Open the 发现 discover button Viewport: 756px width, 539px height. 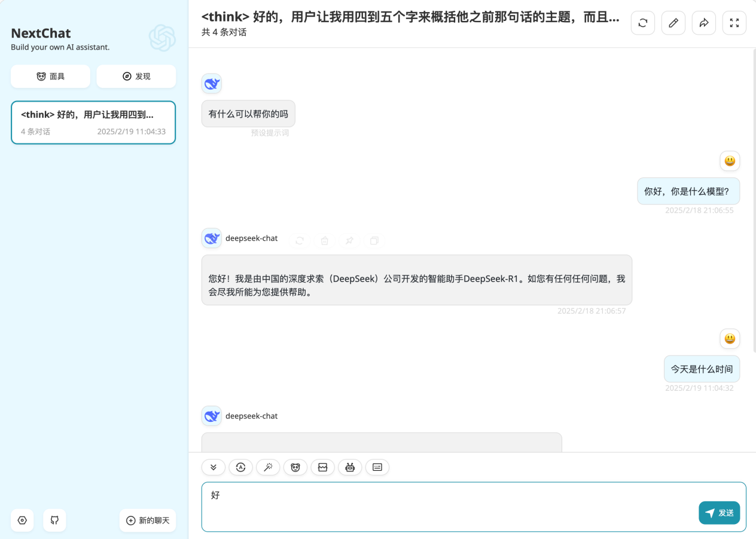(x=136, y=76)
